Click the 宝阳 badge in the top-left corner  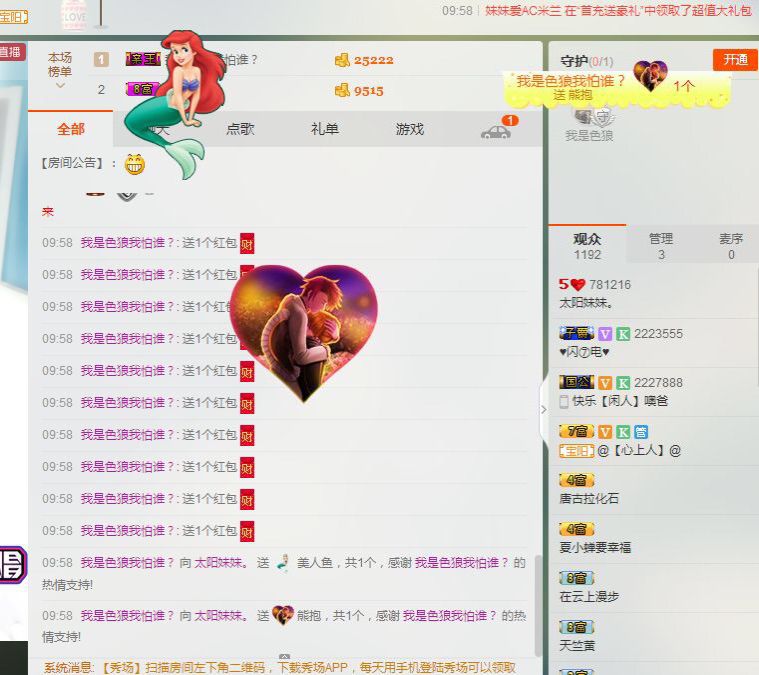pos(14,17)
